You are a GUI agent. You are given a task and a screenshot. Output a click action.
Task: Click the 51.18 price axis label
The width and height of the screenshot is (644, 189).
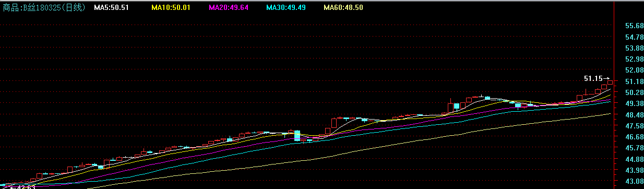pos(634,81)
